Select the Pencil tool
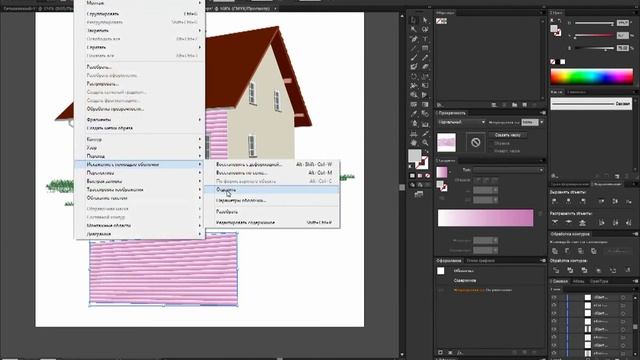Image resolution: width=640 pixels, height=360 pixels. point(425,58)
